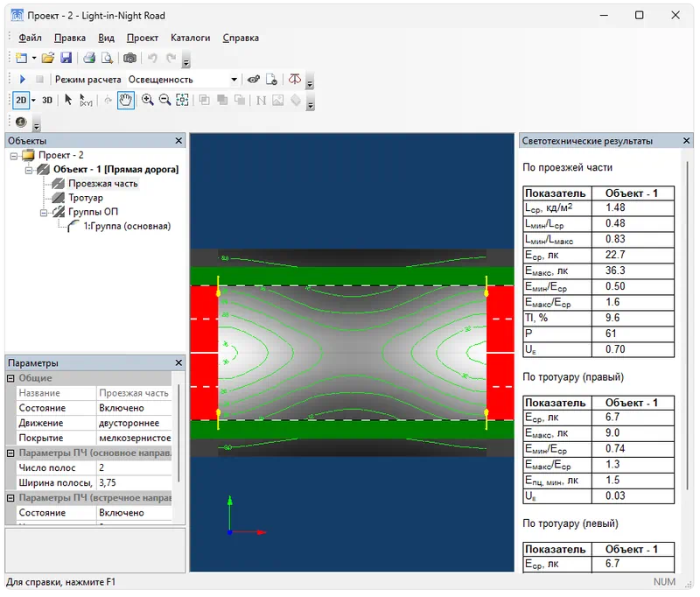Close the Объекты panel
Image resolution: width=700 pixels, height=597 pixels.
[x=178, y=141]
